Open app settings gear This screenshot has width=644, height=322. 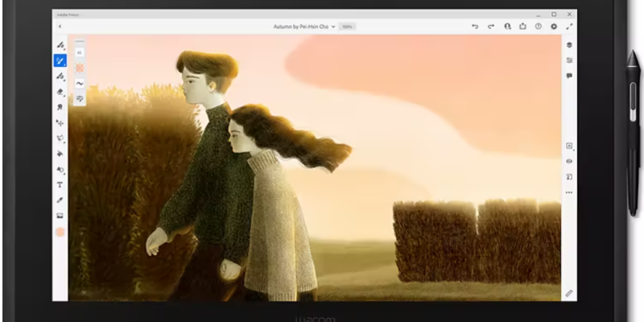point(554,27)
